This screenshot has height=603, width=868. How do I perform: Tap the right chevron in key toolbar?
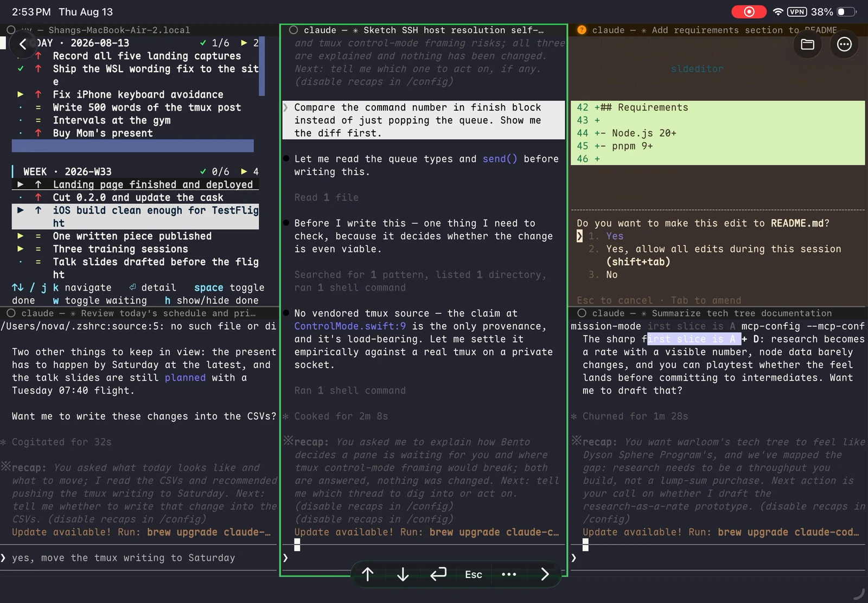click(545, 574)
